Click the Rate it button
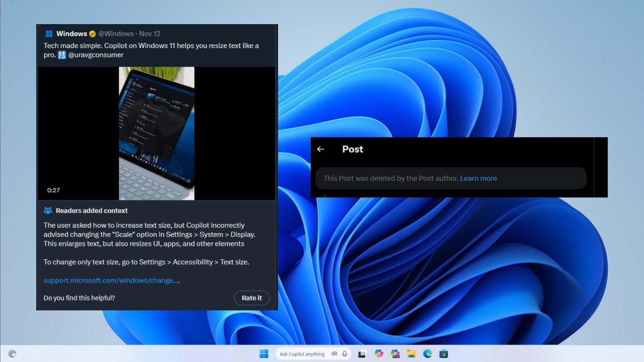 [251, 298]
